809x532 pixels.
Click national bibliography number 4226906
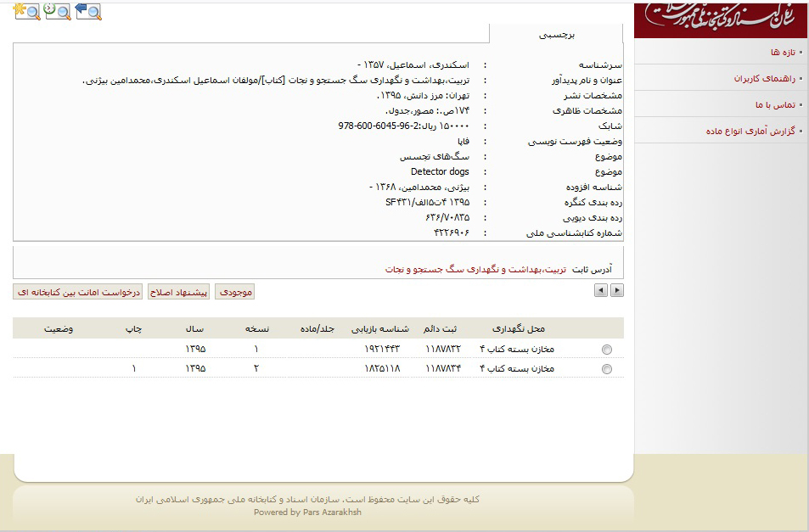452,232
